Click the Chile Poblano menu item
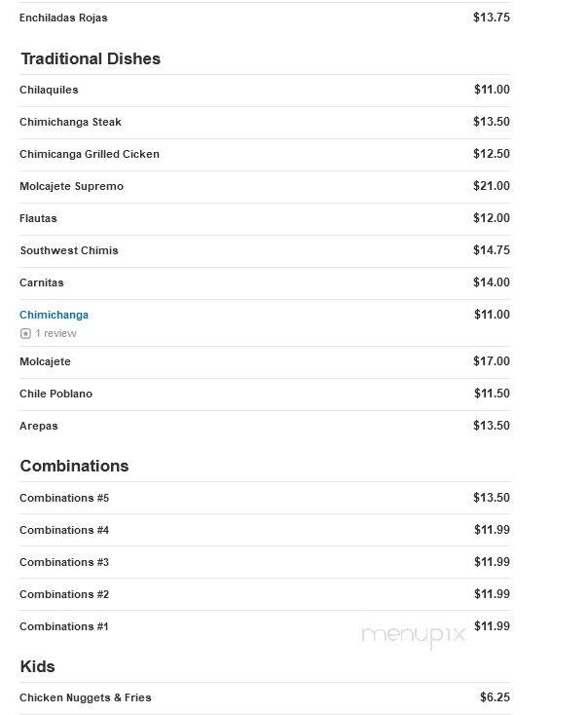588x715 pixels. [x=56, y=394]
